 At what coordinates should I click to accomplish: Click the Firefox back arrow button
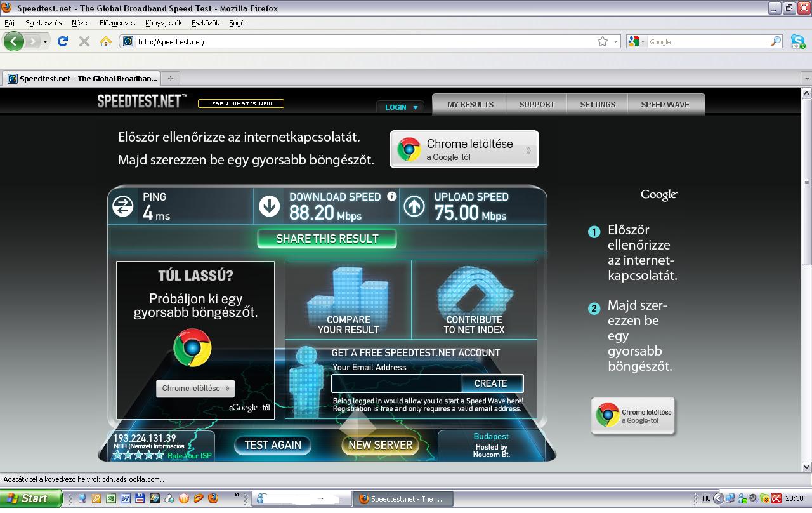point(13,42)
